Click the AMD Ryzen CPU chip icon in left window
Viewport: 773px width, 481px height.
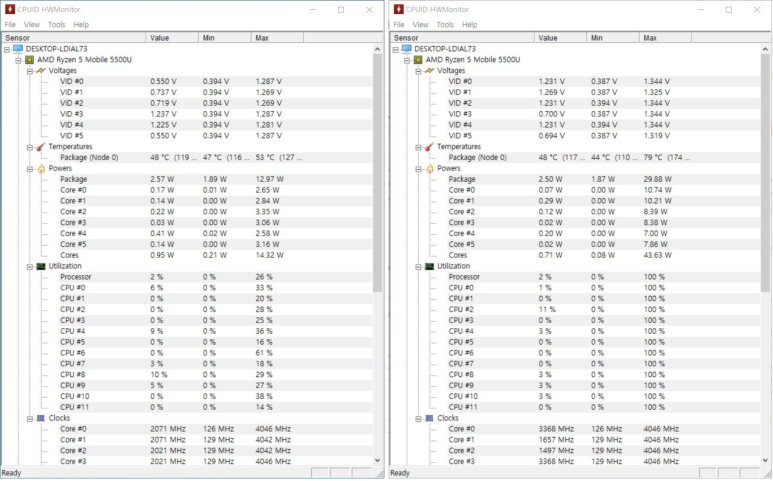30,60
